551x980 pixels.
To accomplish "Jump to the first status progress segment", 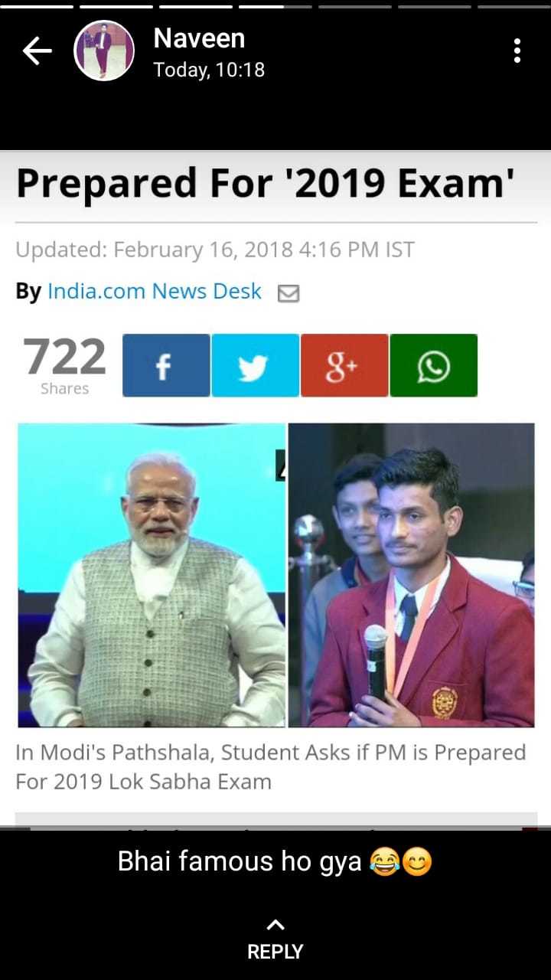I will pyautogui.click(x=36, y=6).
